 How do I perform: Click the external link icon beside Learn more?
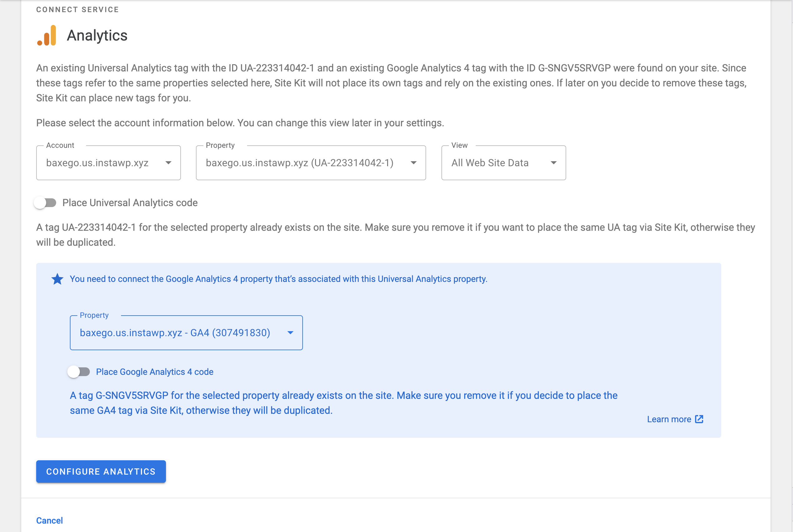(x=699, y=419)
